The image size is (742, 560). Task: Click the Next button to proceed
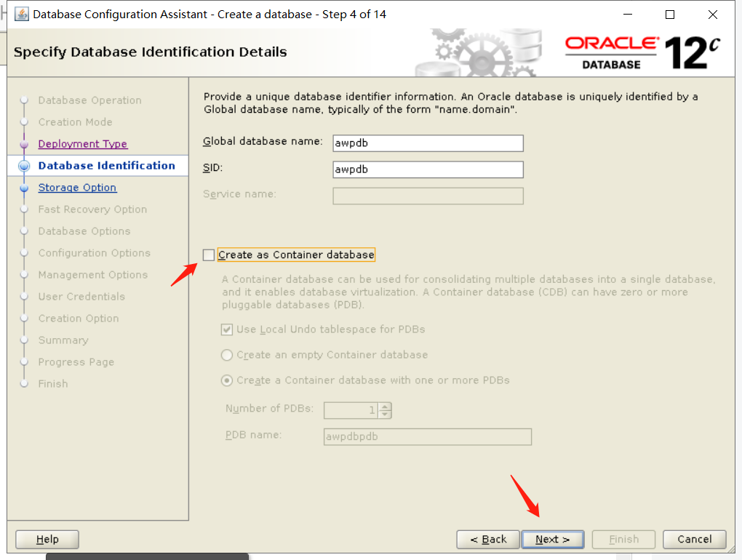pyautogui.click(x=553, y=539)
